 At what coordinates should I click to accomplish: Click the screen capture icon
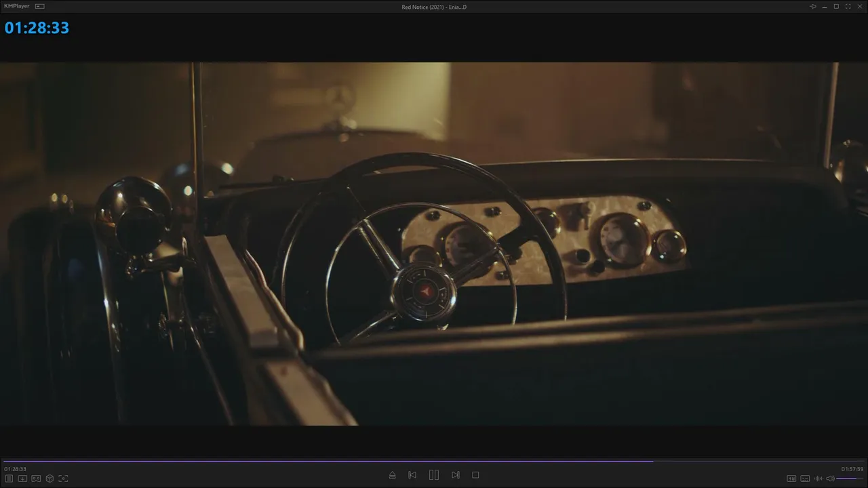63,479
